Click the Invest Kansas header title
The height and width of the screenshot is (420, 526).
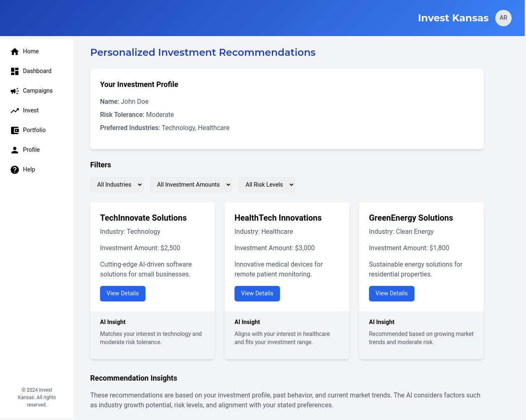453,18
